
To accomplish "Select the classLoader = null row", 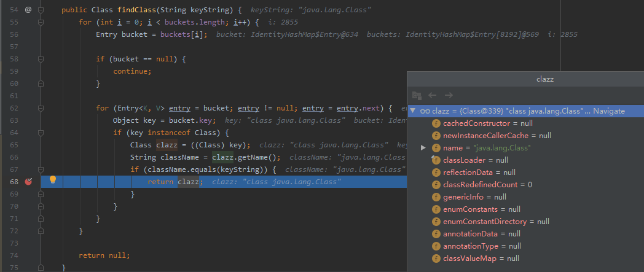I will pos(525,160).
